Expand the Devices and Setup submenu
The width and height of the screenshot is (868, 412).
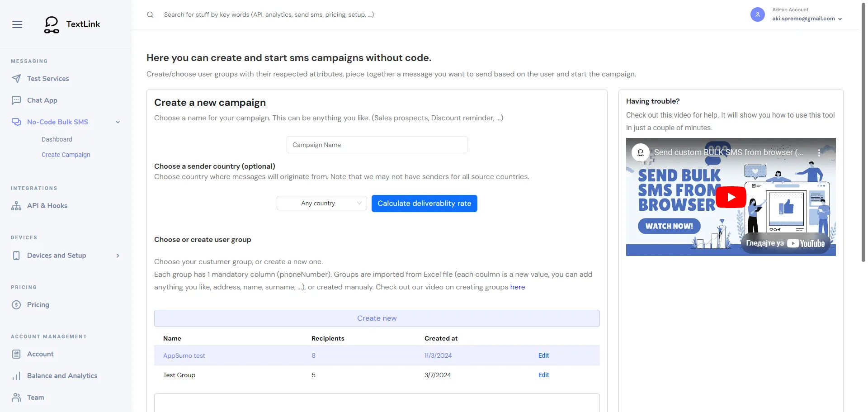118,256
